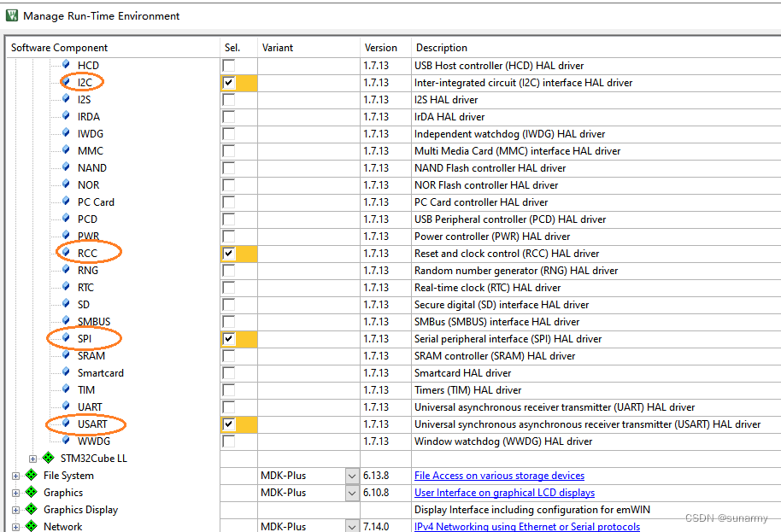Uncheck the SPI HAL driver checkbox

pos(229,339)
